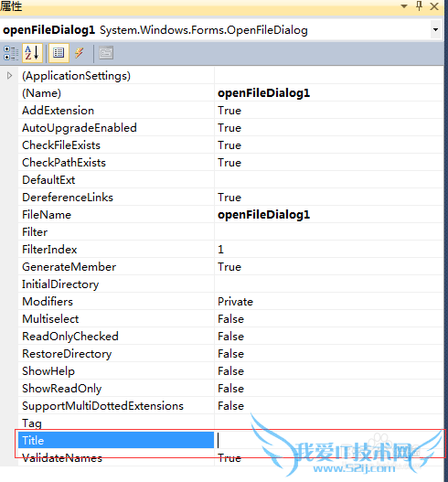448x482 pixels.
Task: Click Multiselect value False
Action: click(329, 319)
